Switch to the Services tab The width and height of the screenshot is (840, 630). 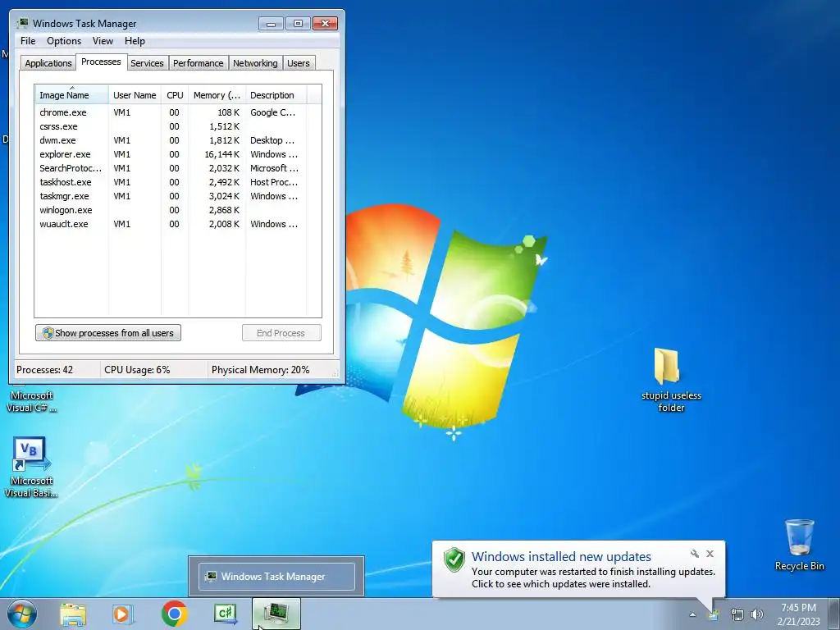[x=147, y=62]
